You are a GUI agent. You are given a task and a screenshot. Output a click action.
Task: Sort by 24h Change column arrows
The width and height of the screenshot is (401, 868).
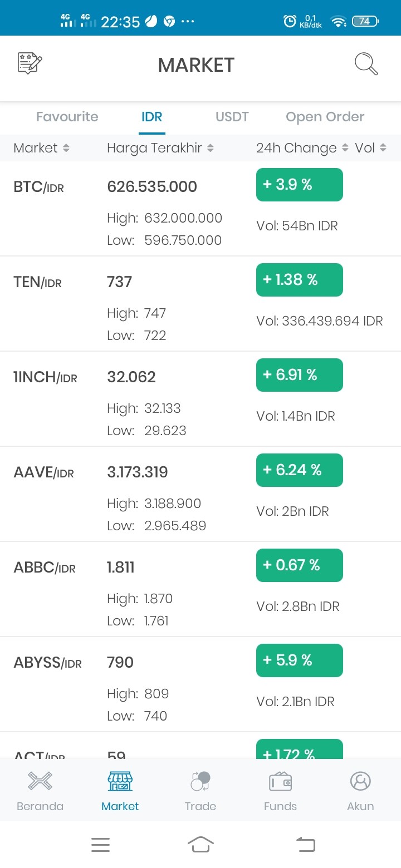click(x=345, y=148)
